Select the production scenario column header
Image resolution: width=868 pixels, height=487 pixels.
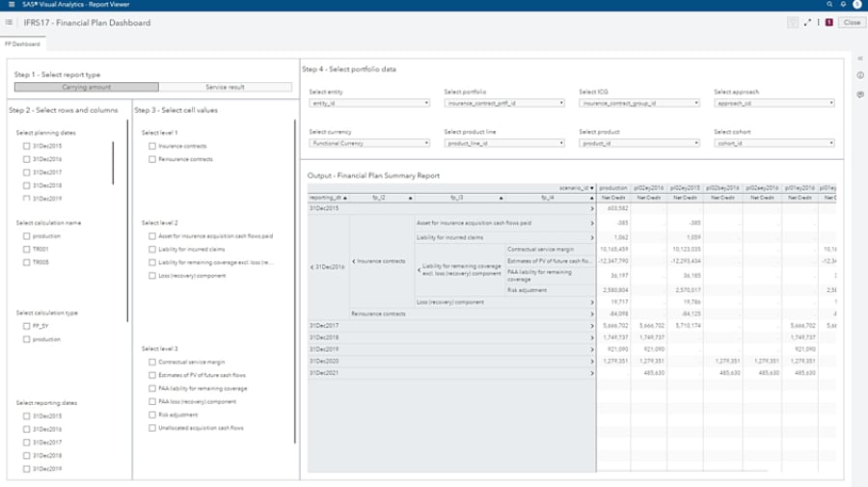[x=613, y=188]
